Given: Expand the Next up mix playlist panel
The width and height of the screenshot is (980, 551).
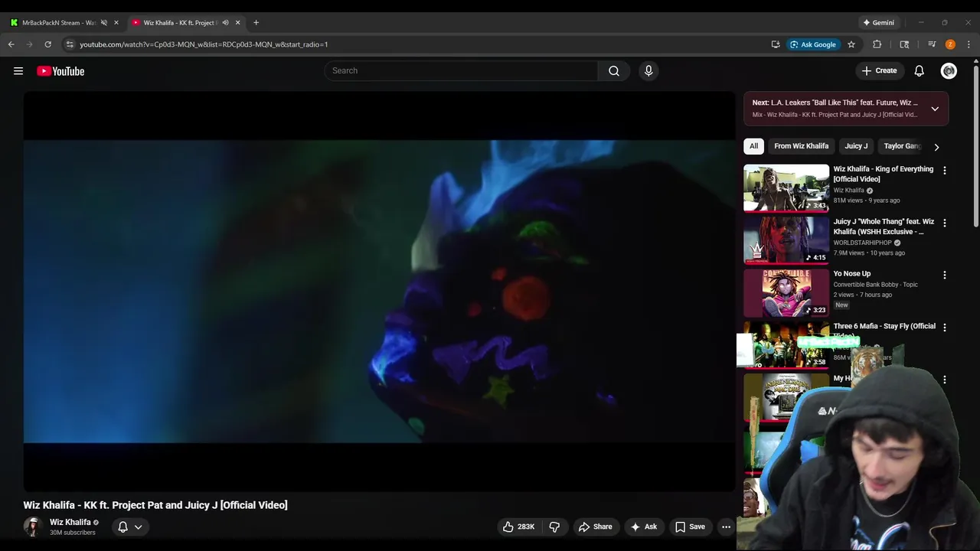Looking at the screenshot, I should click(x=935, y=109).
